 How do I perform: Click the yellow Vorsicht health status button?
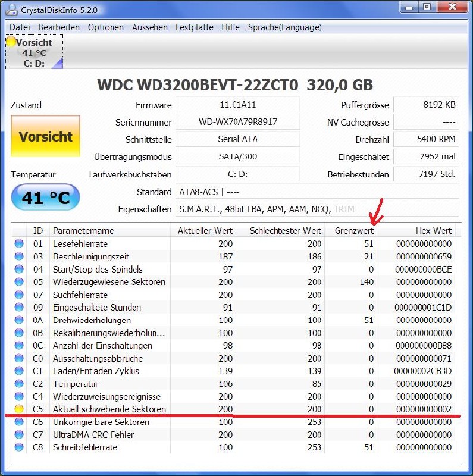pos(45,136)
